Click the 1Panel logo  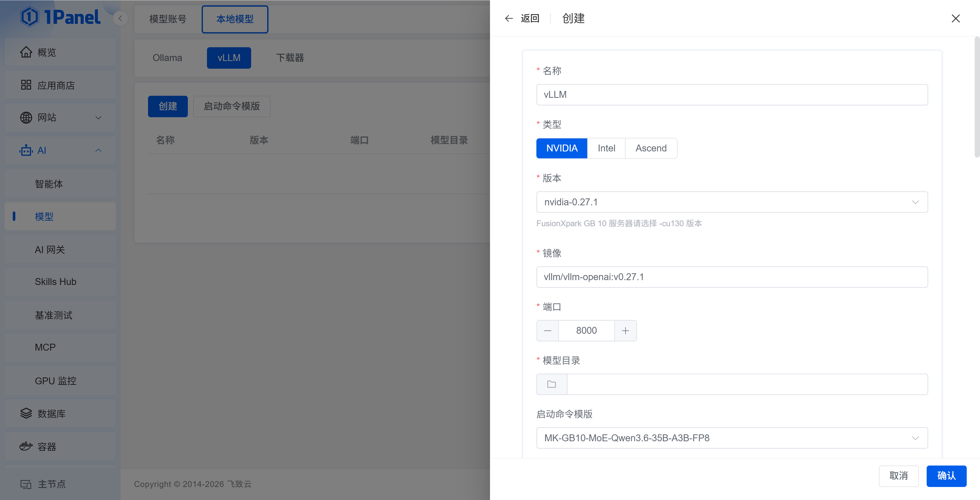60,17
